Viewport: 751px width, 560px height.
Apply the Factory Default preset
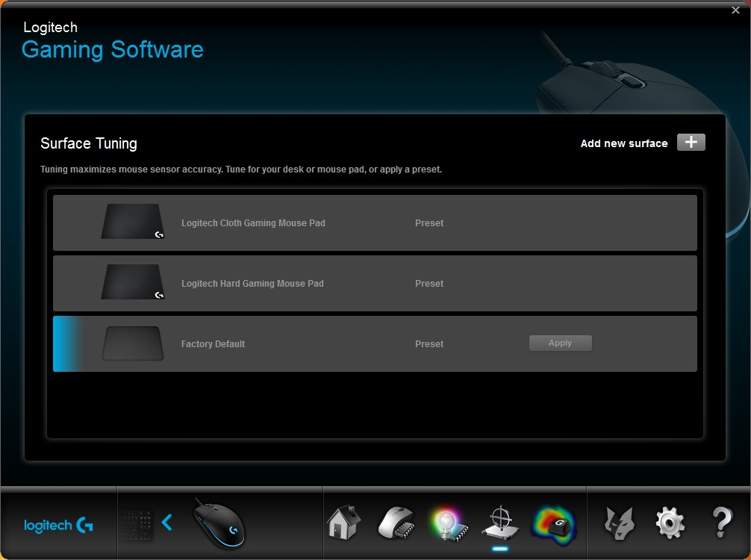561,343
